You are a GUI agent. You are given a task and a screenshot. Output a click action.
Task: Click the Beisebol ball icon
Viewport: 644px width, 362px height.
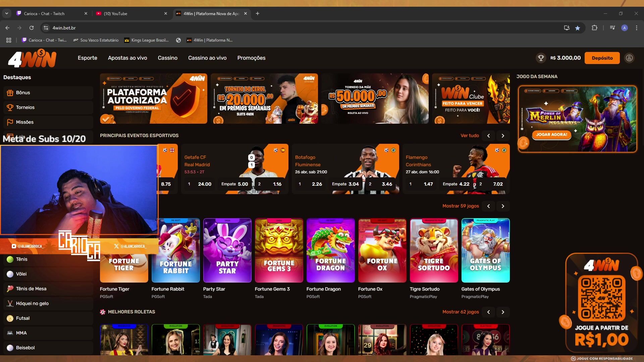[x=10, y=348]
